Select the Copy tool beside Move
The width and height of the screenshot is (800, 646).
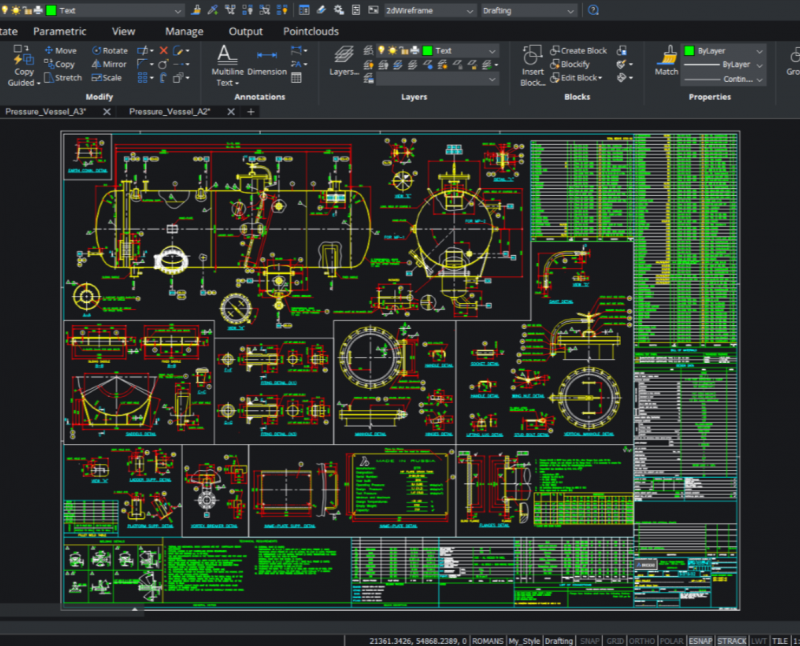point(59,64)
